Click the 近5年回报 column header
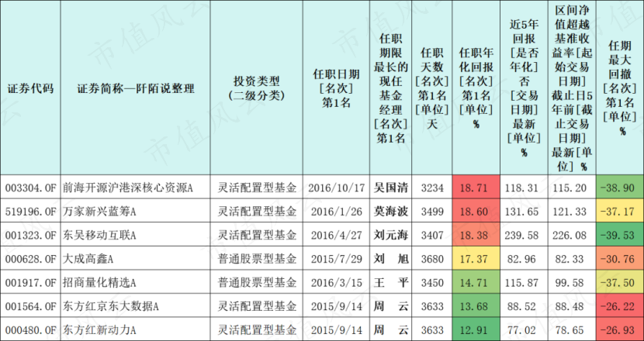 (x=524, y=88)
